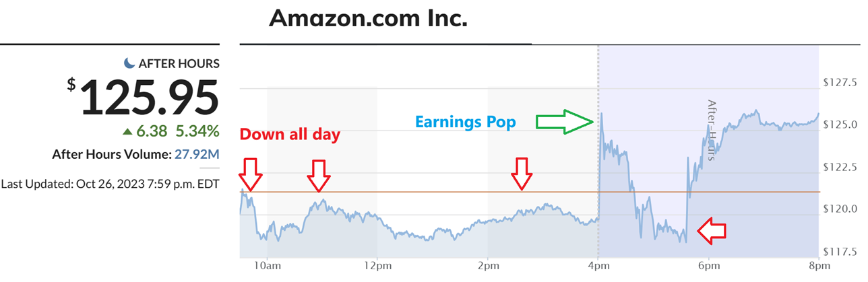Click the vertical After-Hours label on chart
Screen dimensions: 868x282
[x=710, y=131]
